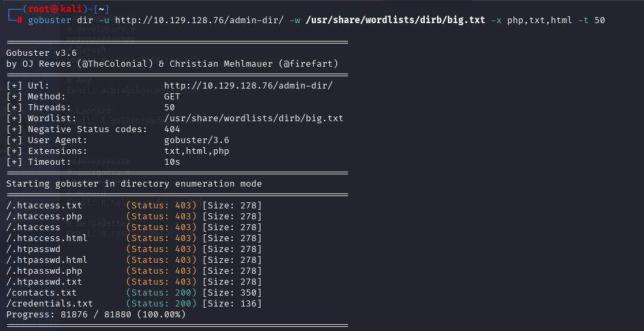The height and width of the screenshot is (331, 644).
Task: Select the wordlist path /usr/share/wordlists/dirb/big.txt in the command
Action: (x=395, y=20)
